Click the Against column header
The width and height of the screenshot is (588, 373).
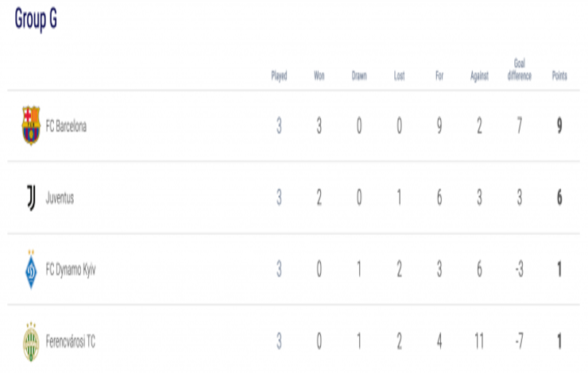(479, 76)
